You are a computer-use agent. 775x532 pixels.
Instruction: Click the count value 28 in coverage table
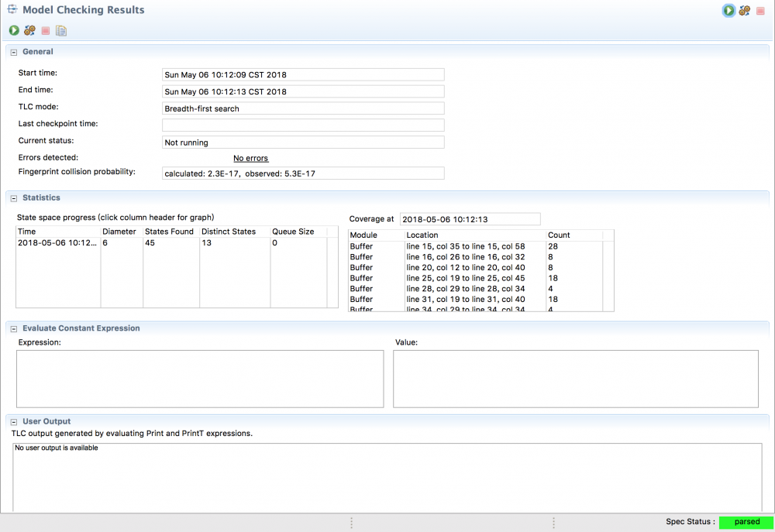pos(553,246)
